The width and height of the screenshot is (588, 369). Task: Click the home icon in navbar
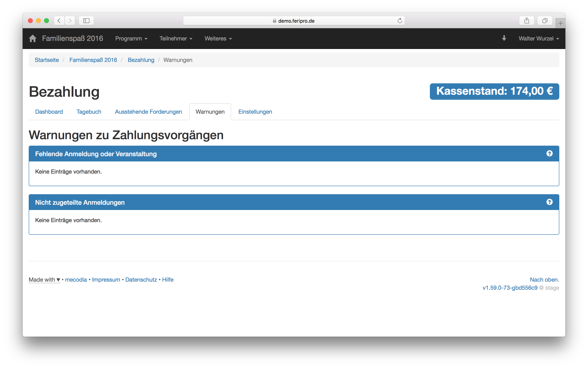pos(32,39)
